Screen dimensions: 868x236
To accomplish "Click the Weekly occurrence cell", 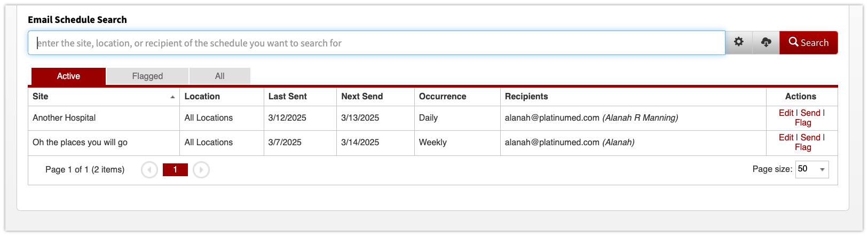I will coord(457,143).
